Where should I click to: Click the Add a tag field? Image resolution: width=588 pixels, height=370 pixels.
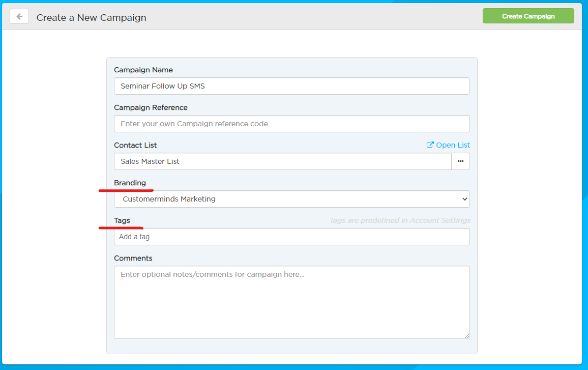[292, 237]
